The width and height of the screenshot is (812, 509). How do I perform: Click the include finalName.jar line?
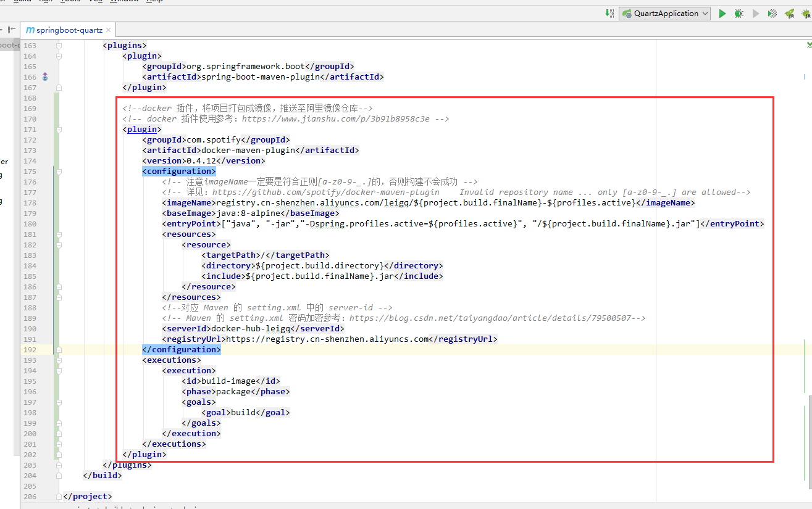322,276
